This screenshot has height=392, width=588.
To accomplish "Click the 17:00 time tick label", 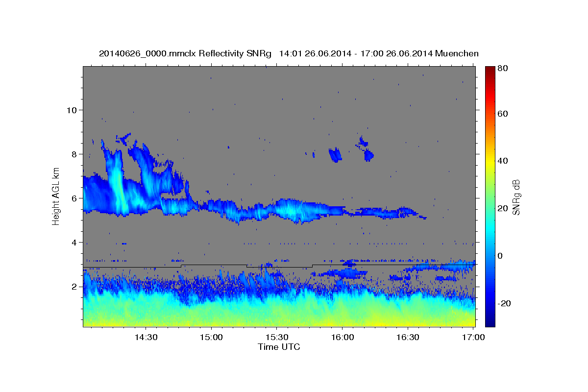I will 473,338.
